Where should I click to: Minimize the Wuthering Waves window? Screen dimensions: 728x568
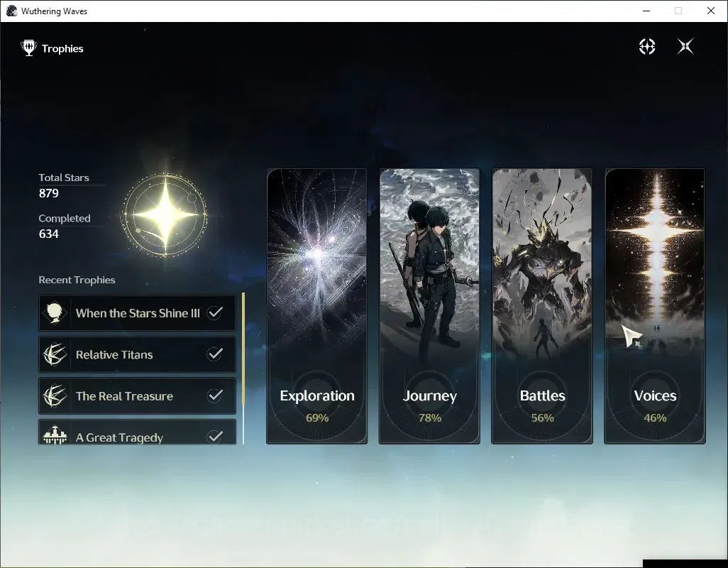646,11
